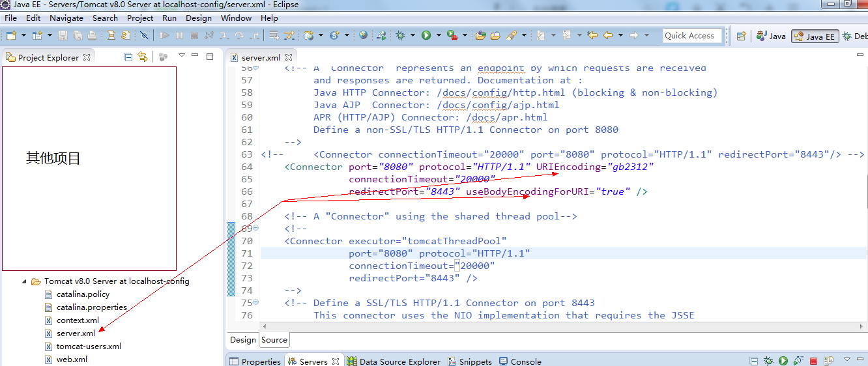Open the Debug configurations dropdown arrow
The image size is (868, 366).
tap(412, 35)
